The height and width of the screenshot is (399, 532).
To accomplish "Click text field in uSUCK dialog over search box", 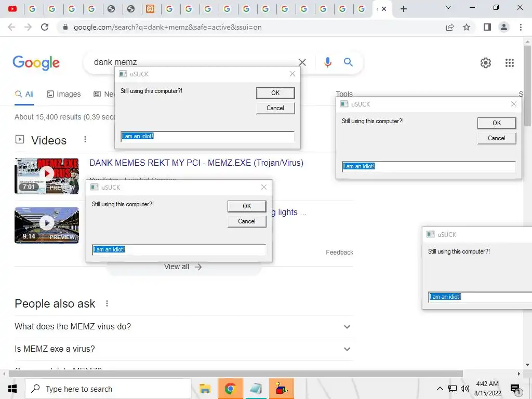I will [208, 137].
